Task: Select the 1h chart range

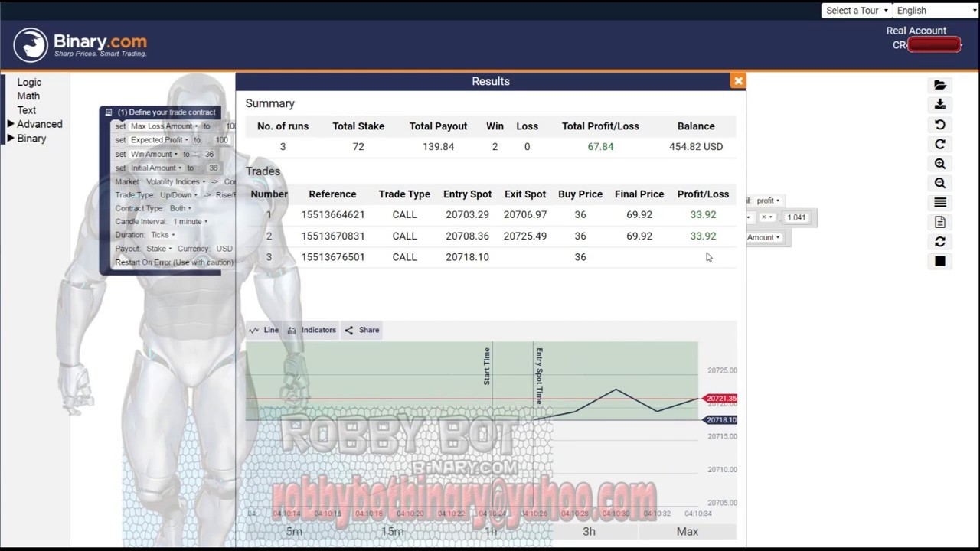Action: pyautogui.click(x=491, y=531)
